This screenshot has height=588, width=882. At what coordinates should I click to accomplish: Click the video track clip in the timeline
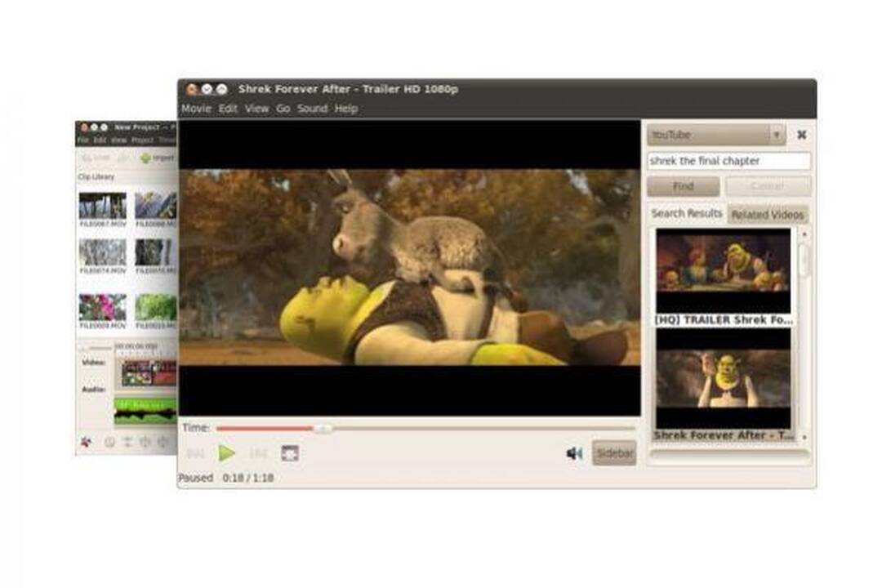pyautogui.click(x=149, y=372)
